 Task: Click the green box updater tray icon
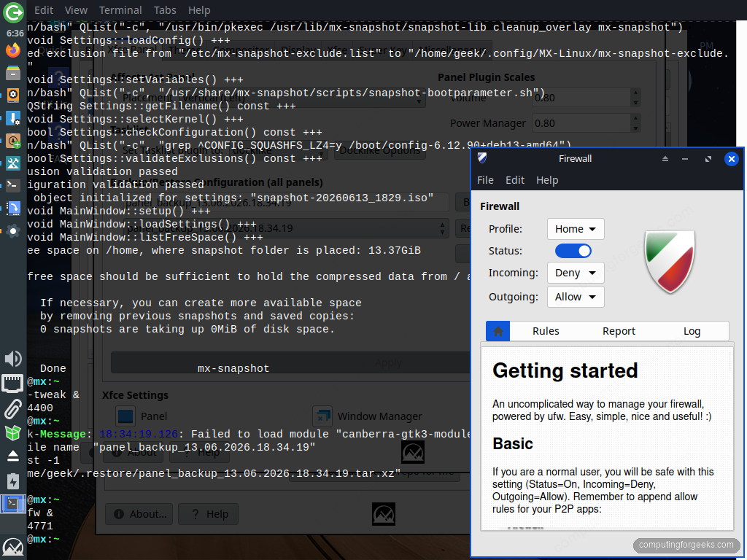13,433
